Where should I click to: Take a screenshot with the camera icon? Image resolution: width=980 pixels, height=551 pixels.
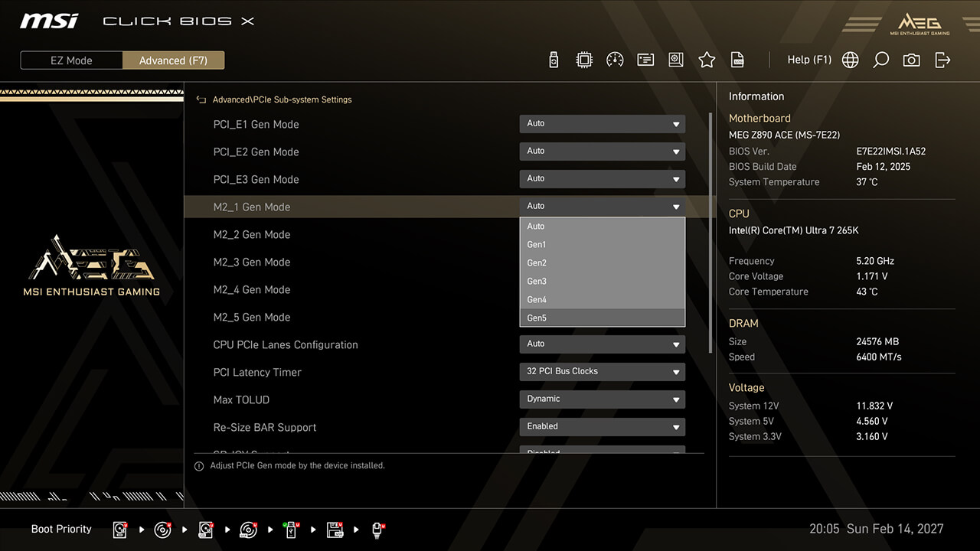point(911,60)
